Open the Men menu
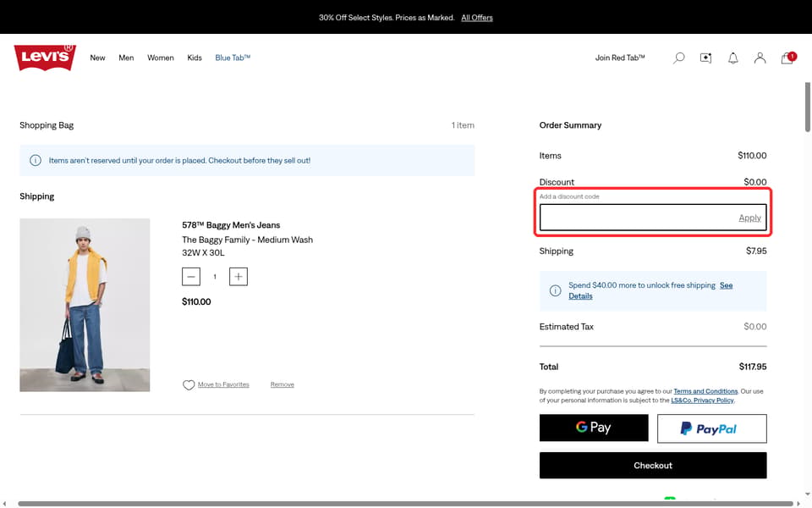Image resolution: width=812 pixels, height=508 pixels. (x=126, y=58)
